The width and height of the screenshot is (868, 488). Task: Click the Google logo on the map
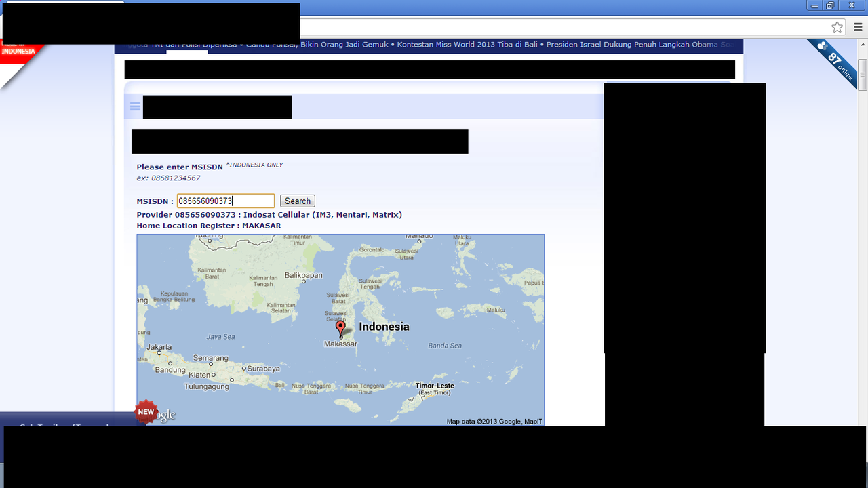pos(165,415)
